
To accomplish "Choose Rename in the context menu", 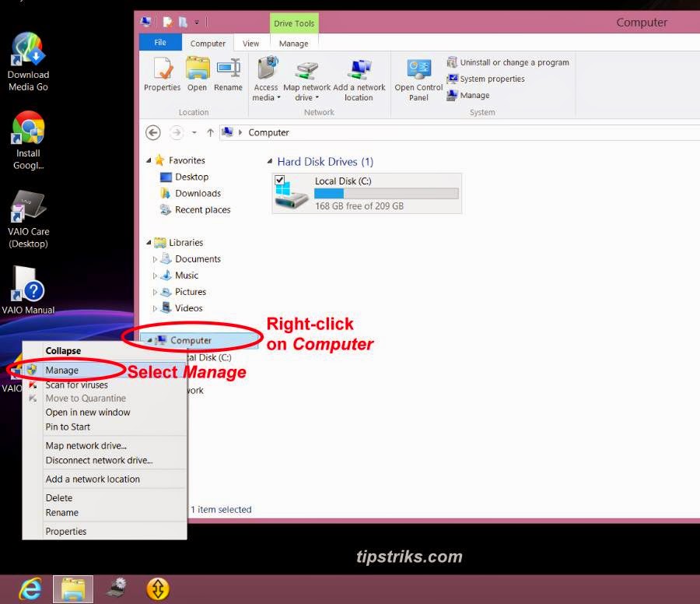I will tap(105, 512).
